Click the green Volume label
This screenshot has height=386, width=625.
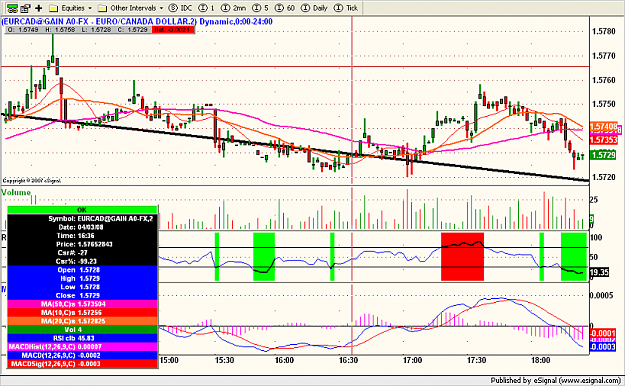coord(16,193)
